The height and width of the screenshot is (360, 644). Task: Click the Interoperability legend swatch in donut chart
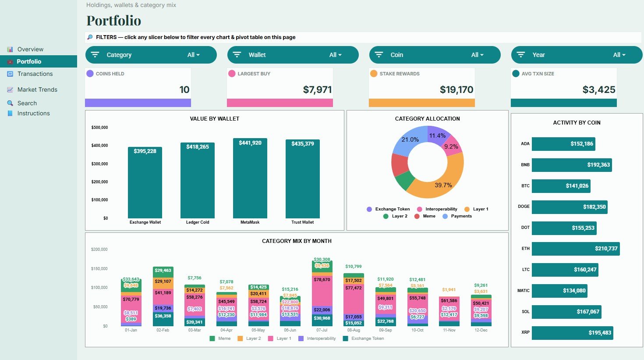419,209
